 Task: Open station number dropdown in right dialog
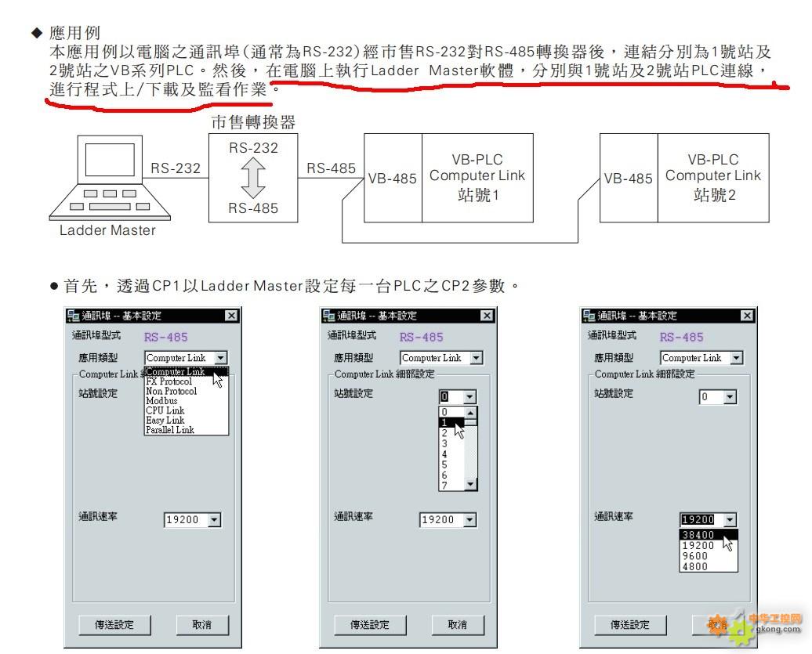(730, 397)
